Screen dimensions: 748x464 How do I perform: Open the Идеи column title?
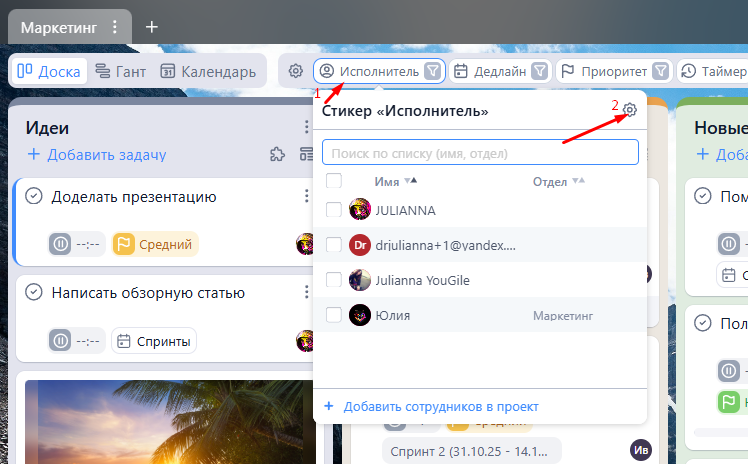47,128
